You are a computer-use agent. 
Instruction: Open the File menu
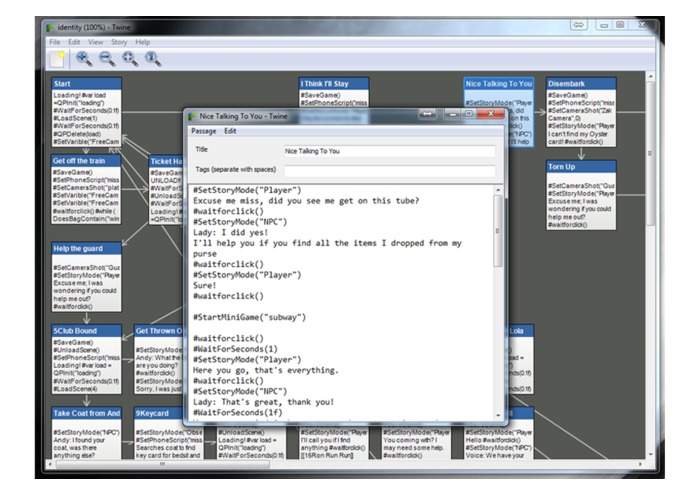coord(55,42)
